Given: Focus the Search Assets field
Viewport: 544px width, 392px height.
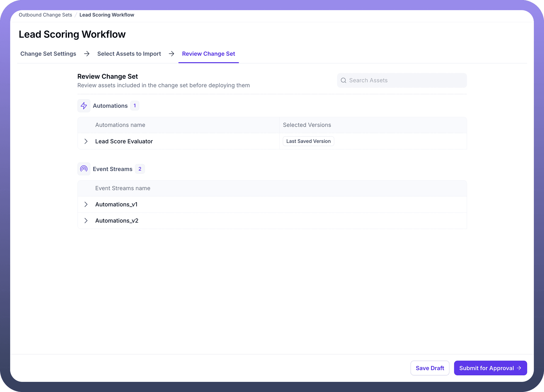Looking at the screenshot, I should (x=406, y=80).
